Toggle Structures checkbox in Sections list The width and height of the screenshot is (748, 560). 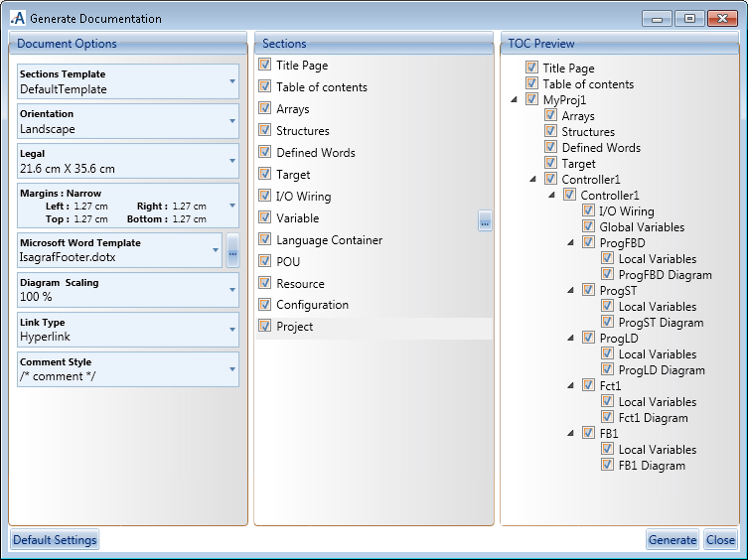(x=265, y=130)
